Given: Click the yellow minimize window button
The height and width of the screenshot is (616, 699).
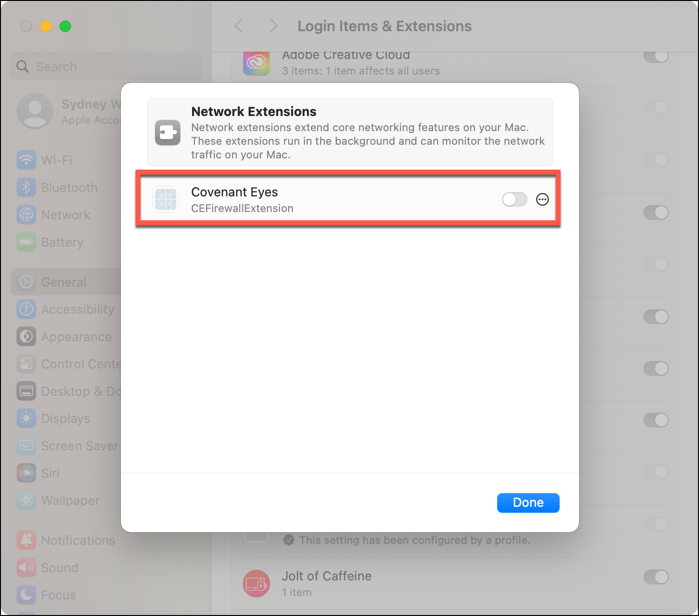Looking at the screenshot, I should coord(46,26).
